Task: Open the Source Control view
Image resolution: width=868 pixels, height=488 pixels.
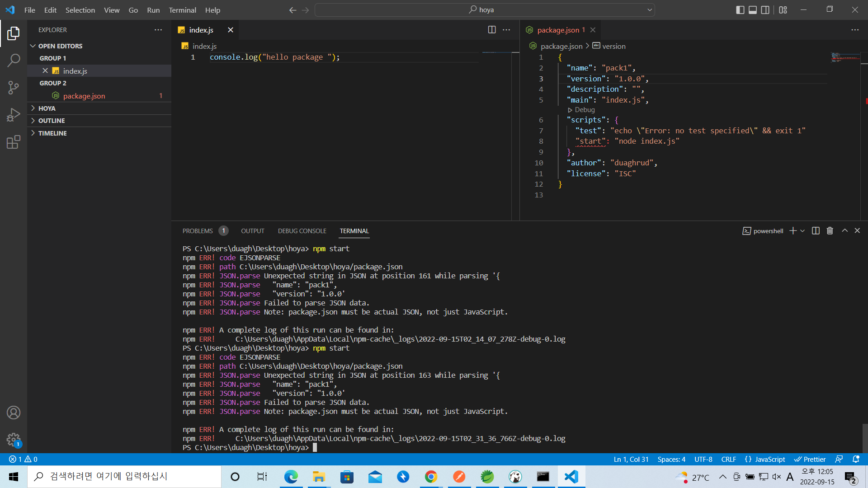Action: coord(14,87)
